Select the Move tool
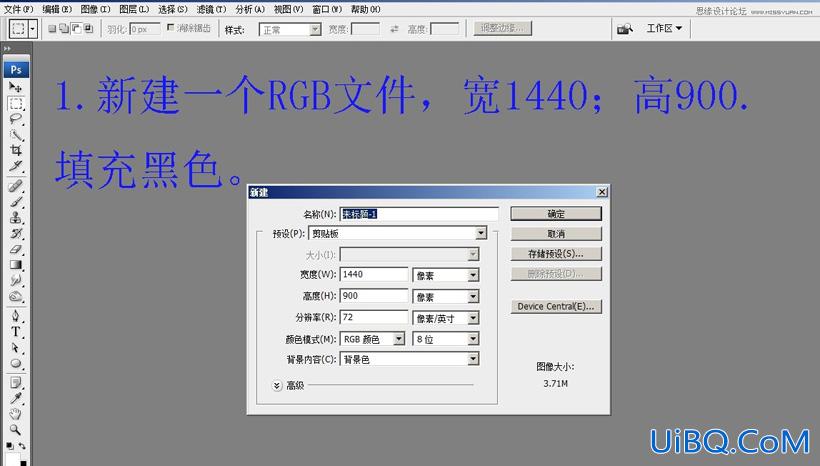Screen dimensions: 820x466 (x=16, y=87)
